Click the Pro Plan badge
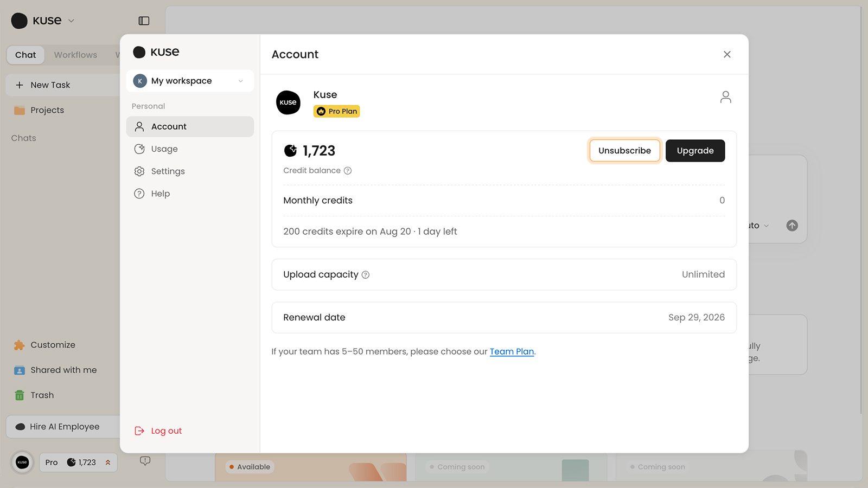The width and height of the screenshot is (868, 488). 337,111
